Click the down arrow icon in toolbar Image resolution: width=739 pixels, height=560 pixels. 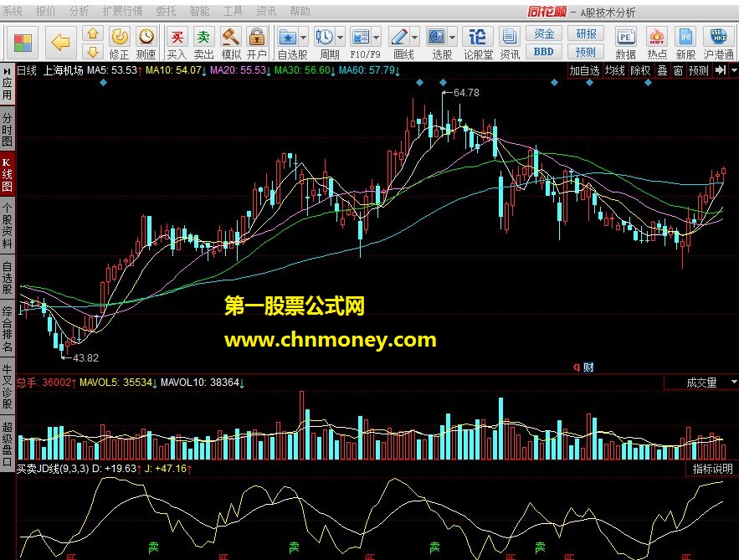point(93,51)
